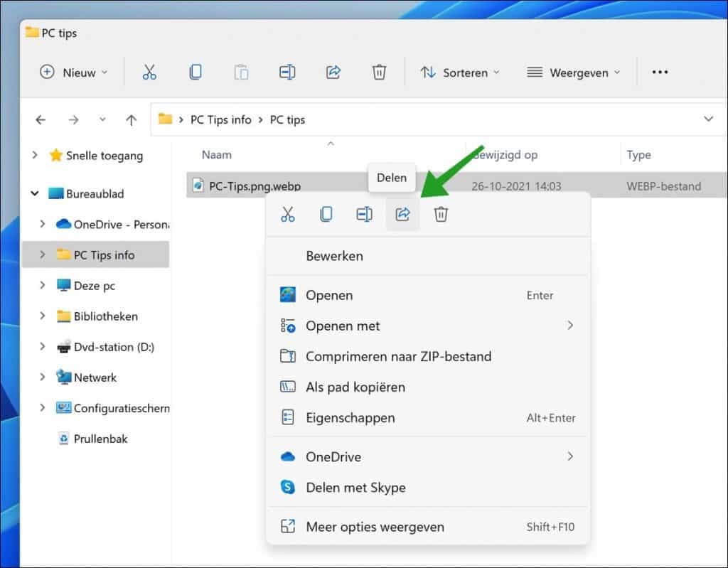The width and height of the screenshot is (728, 568).
Task: Click Meer opties weergeven
Action: (375, 527)
